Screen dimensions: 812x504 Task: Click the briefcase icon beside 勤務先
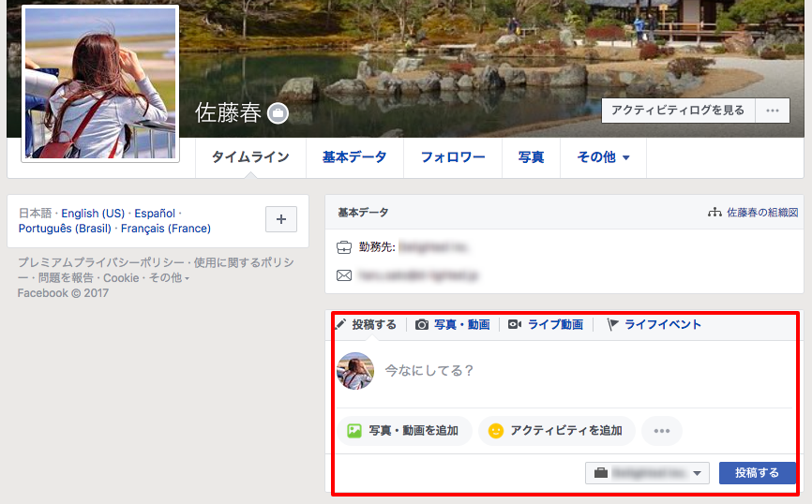pos(344,247)
